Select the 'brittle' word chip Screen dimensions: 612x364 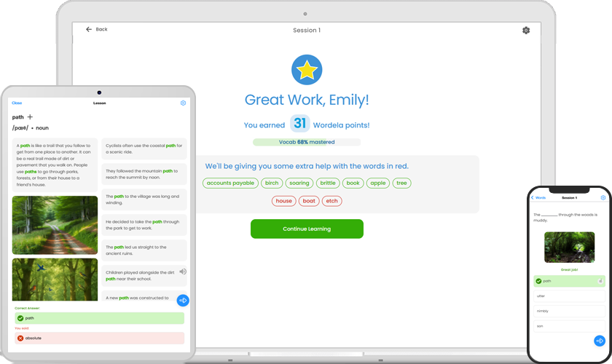click(328, 183)
